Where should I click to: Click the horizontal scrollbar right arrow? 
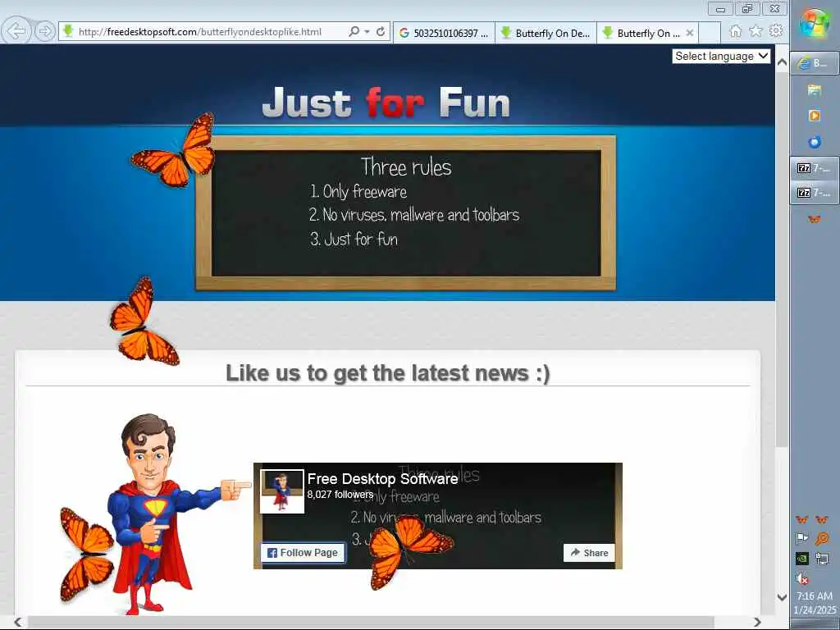coord(757,622)
